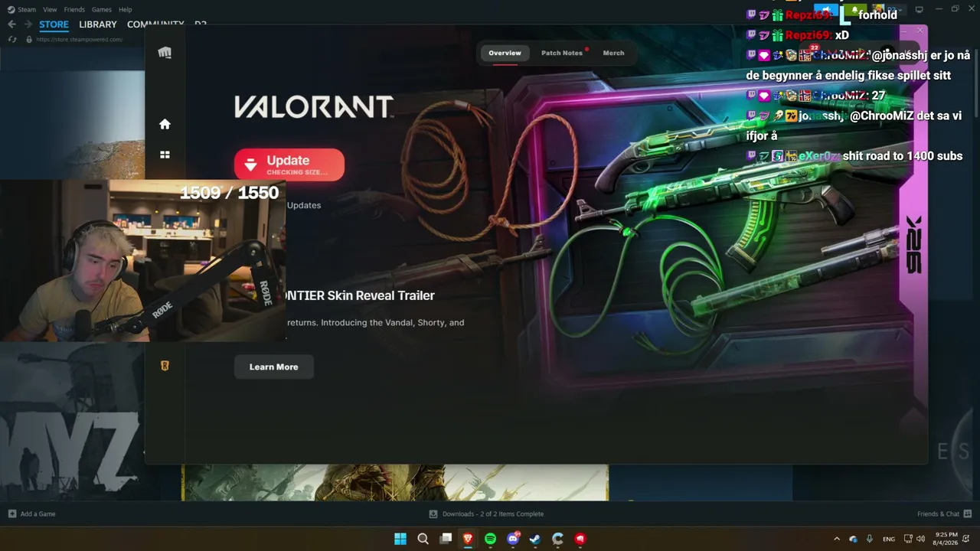Open Steam from the taskbar
Screen dimensions: 980x551
[535, 539]
